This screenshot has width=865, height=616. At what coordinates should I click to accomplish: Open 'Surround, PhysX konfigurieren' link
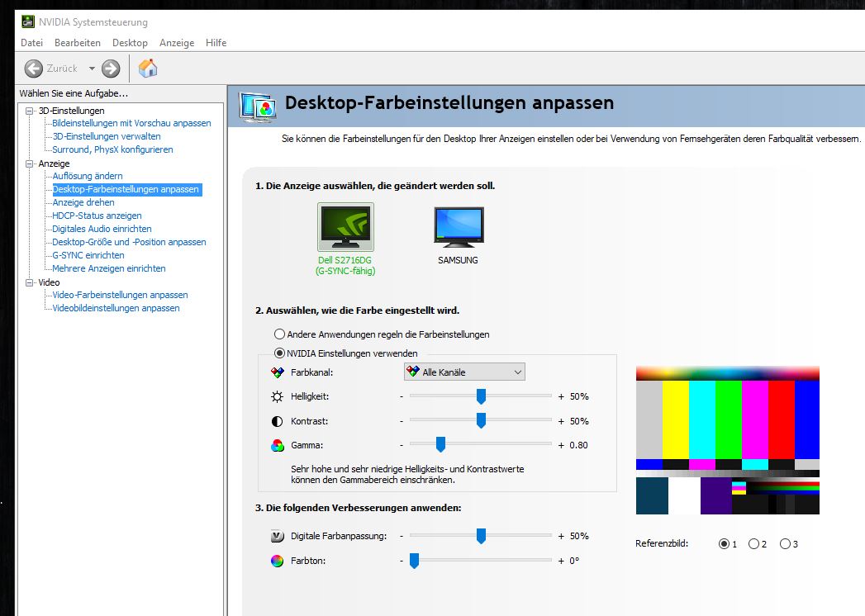112,149
